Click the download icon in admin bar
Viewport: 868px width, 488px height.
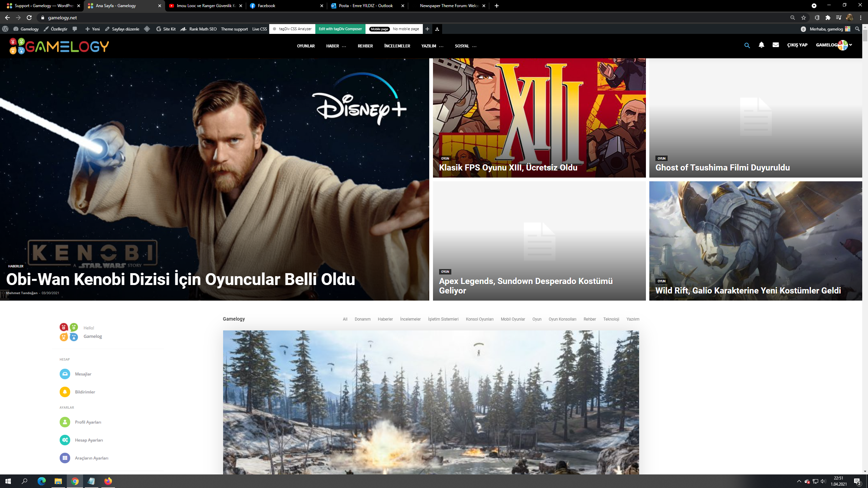pyautogui.click(x=437, y=29)
